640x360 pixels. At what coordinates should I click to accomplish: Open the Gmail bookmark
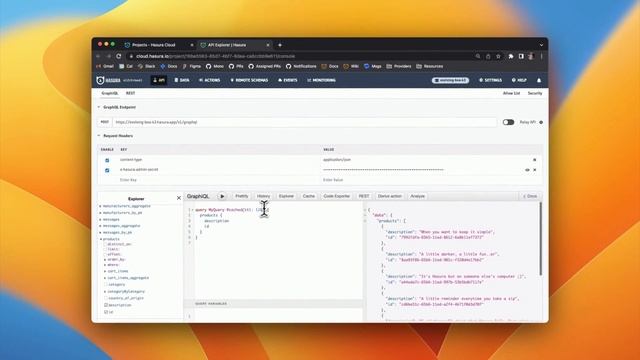[105, 66]
